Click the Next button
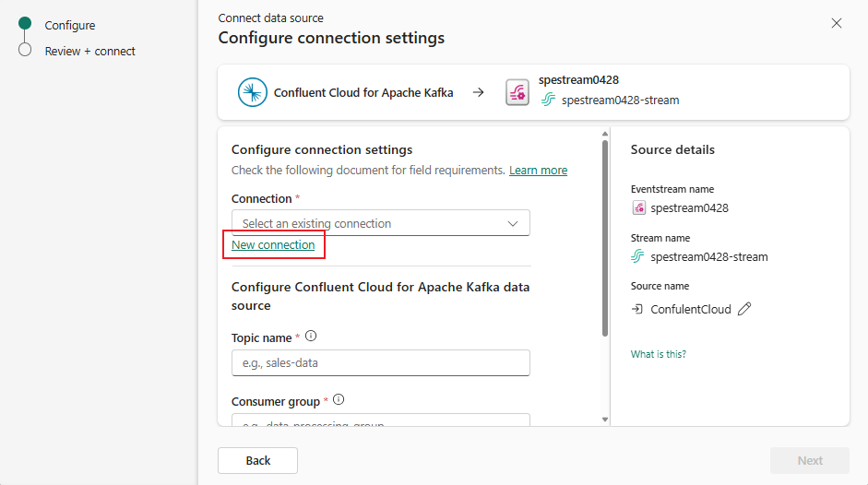The height and width of the screenshot is (485, 868). (809, 460)
